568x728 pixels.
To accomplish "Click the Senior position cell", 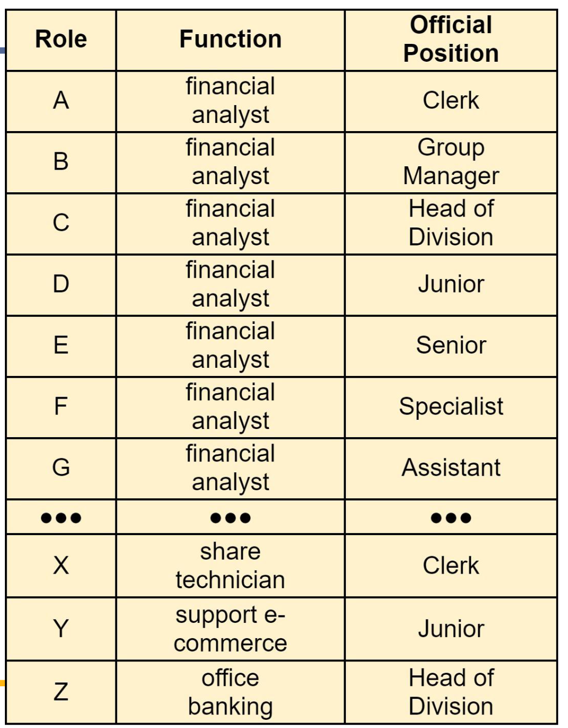I will point(451,346).
